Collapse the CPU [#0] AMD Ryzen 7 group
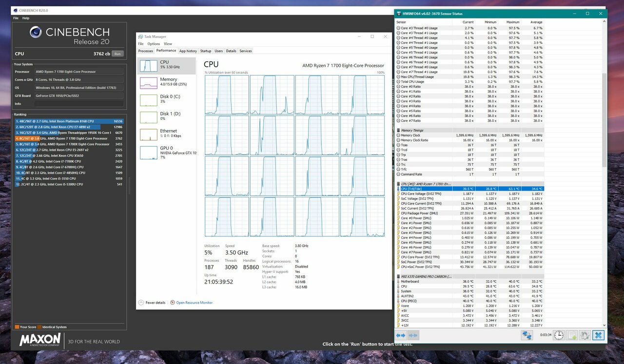 pyautogui.click(x=398, y=184)
